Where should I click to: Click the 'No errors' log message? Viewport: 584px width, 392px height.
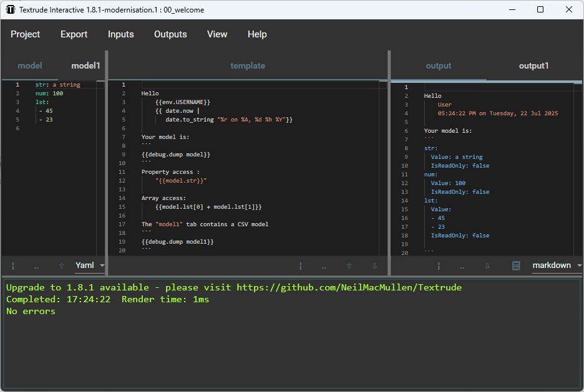pos(31,312)
